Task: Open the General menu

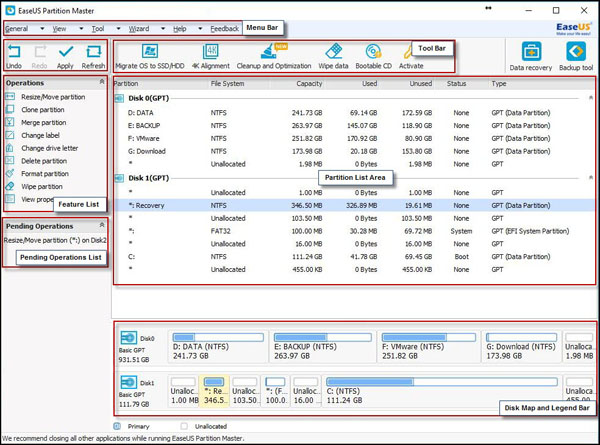Action: point(16,29)
